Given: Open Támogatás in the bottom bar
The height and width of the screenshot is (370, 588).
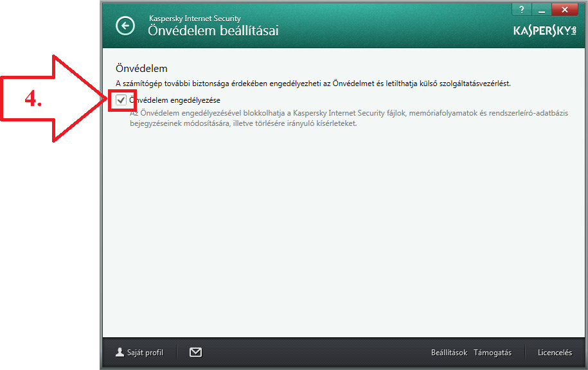Looking at the screenshot, I should point(492,353).
